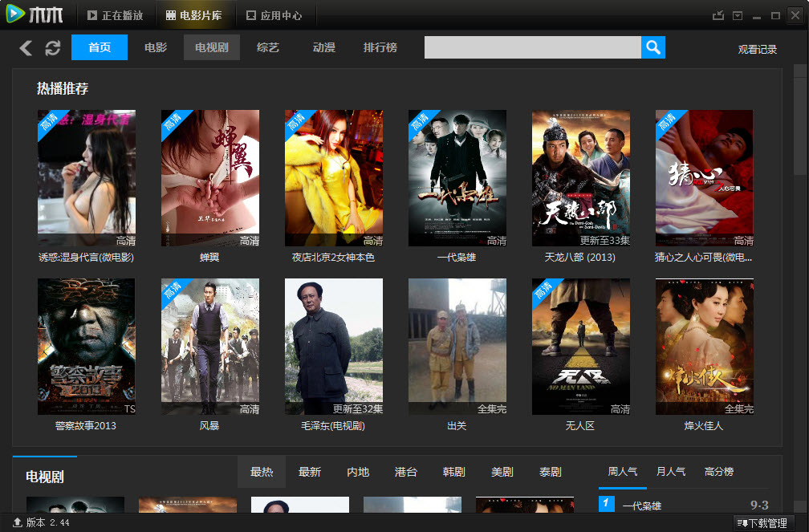
Task: Select the 最热 filter tab
Action: pyautogui.click(x=262, y=472)
